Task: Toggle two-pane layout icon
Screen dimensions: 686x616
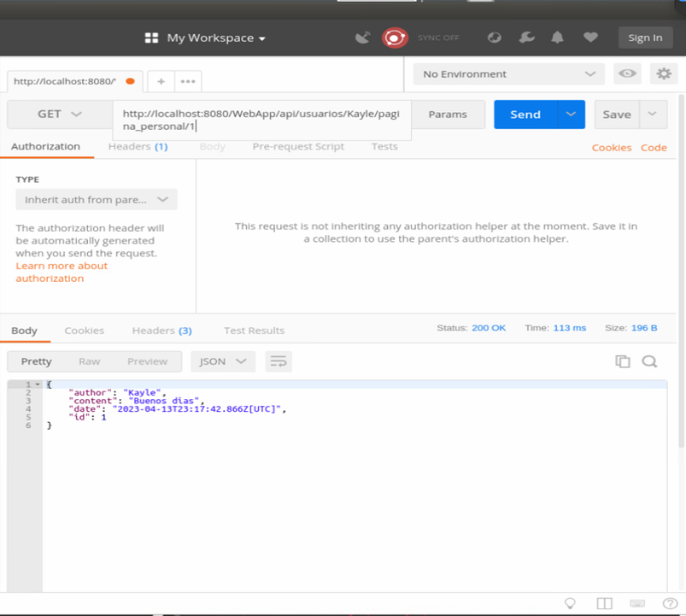Action: tap(604, 604)
